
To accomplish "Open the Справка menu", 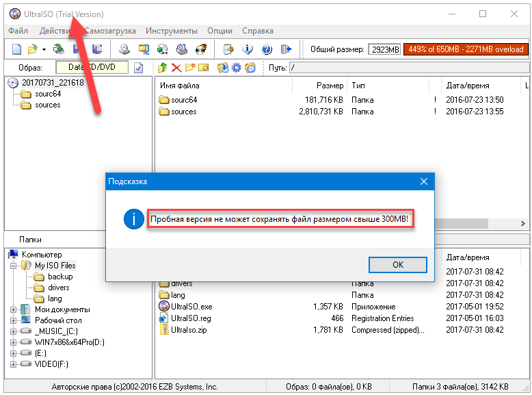I will (258, 31).
